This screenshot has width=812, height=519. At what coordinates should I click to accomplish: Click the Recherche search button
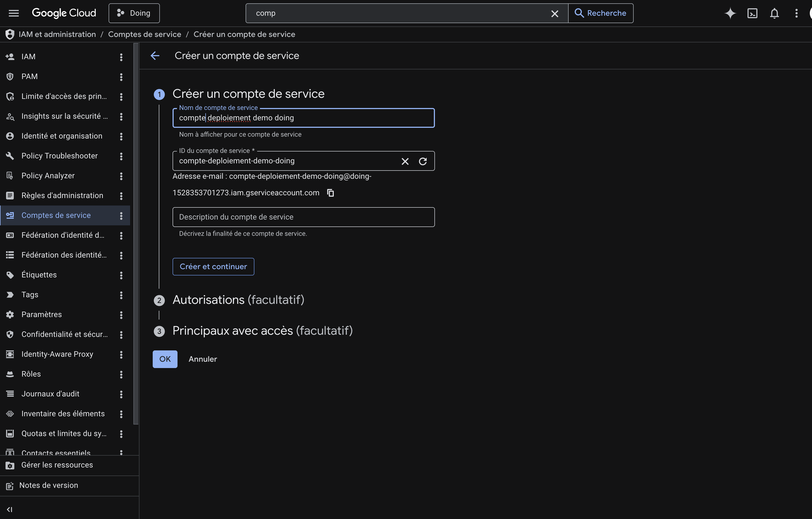pyautogui.click(x=601, y=13)
